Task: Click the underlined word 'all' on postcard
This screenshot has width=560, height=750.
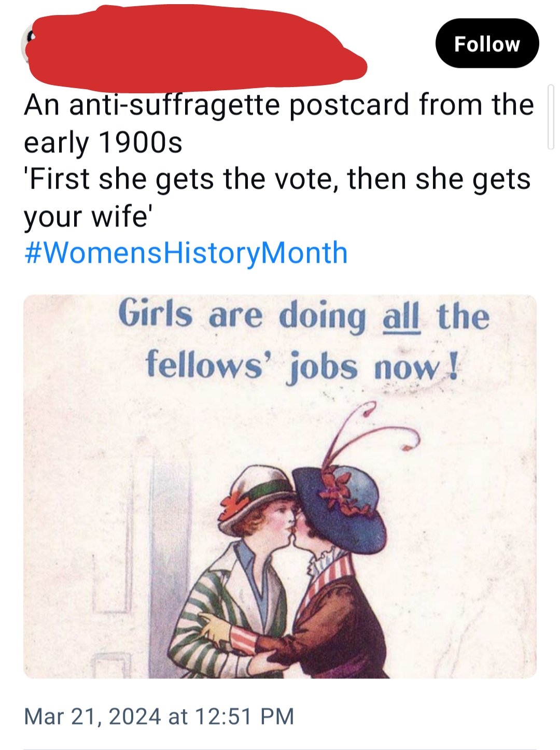Action: pyautogui.click(x=401, y=315)
